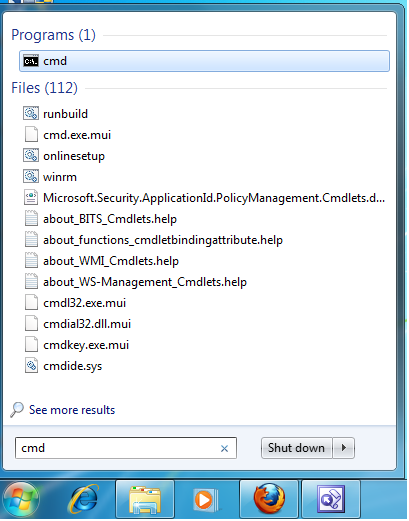Viewport: 409px width, 521px height.
Task: Click the Shut down button
Action: [x=296, y=448]
